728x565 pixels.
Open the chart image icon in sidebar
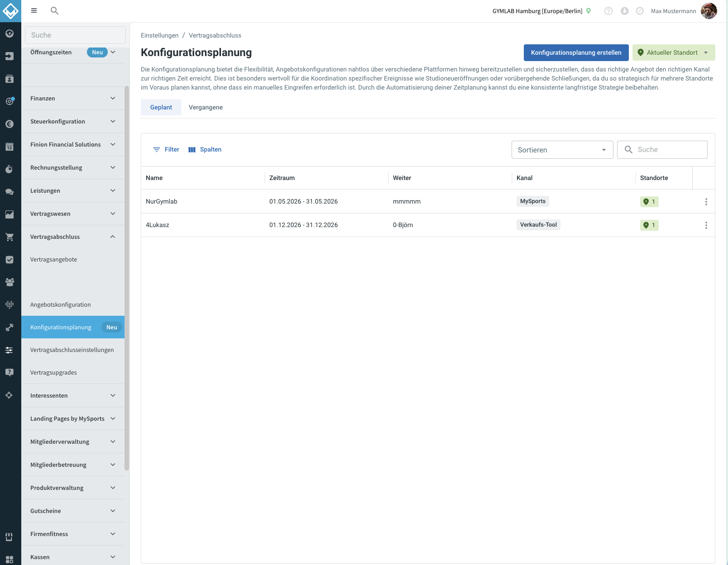[10, 214]
